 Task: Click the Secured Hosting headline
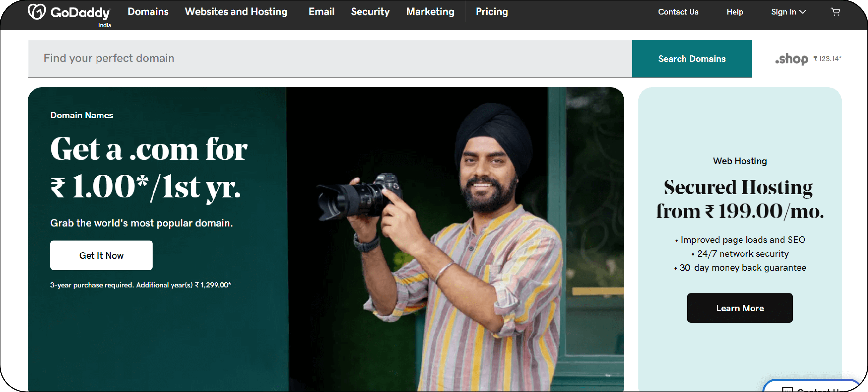click(x=740, y=199)
